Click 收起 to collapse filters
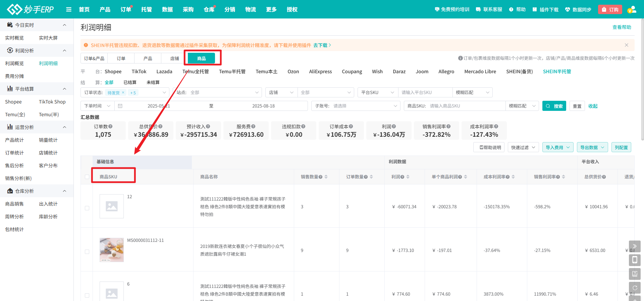 593,106
